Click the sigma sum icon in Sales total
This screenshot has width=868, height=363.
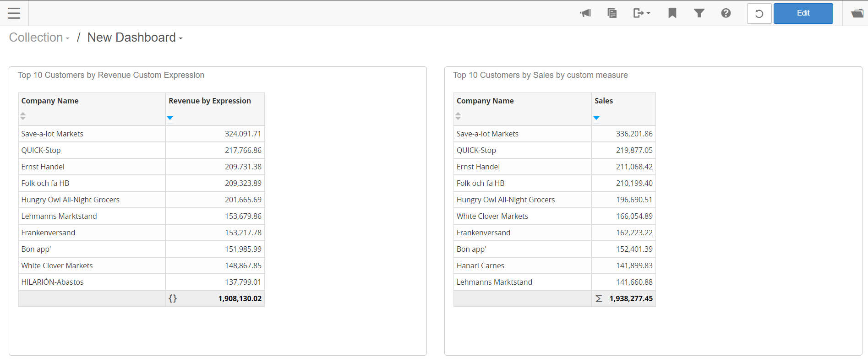coord(599,298)
